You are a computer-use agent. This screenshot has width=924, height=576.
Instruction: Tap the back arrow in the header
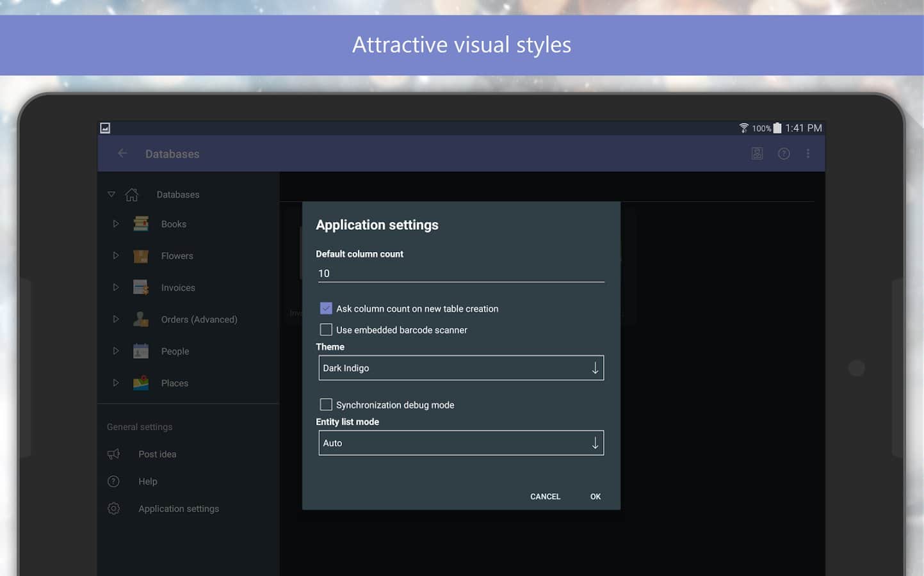(x=122, y=154)
